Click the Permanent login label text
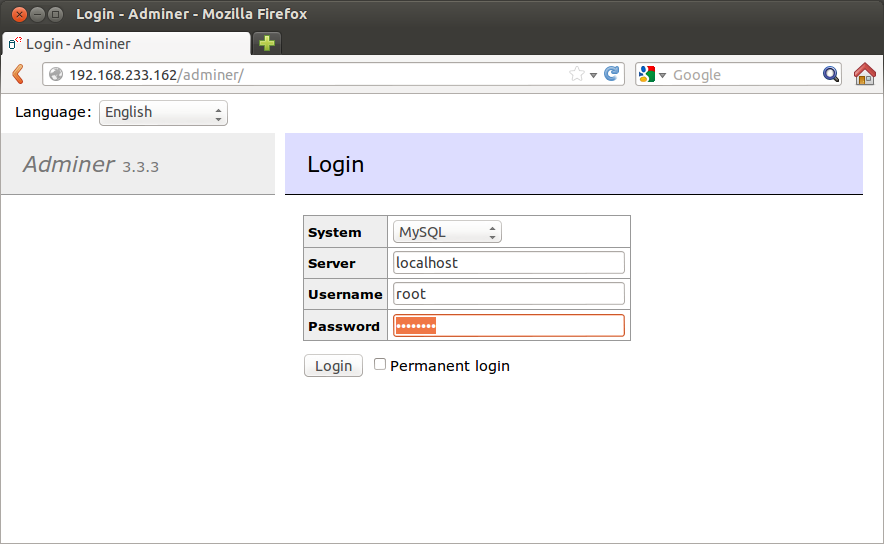Viewport: 884px width, 544px height. click(450, 366)
